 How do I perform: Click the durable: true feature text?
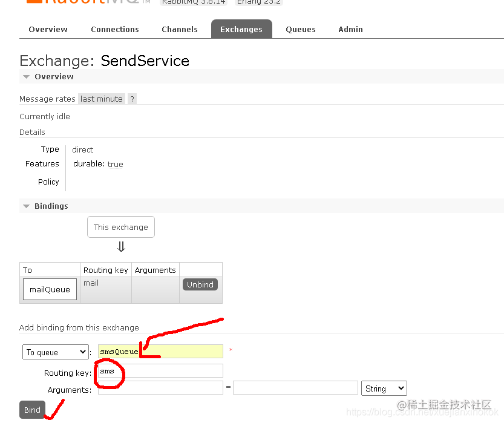(x=98, y=164)
